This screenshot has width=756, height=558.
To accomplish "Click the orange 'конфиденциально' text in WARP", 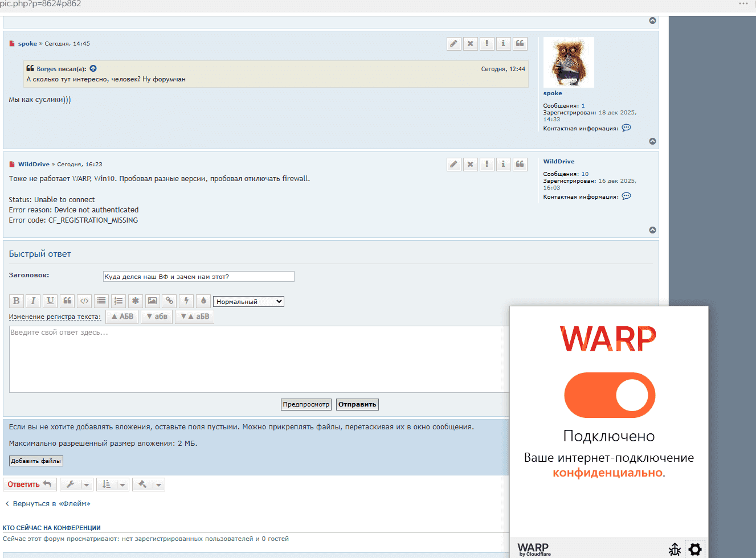I will [x=607, y=473].
